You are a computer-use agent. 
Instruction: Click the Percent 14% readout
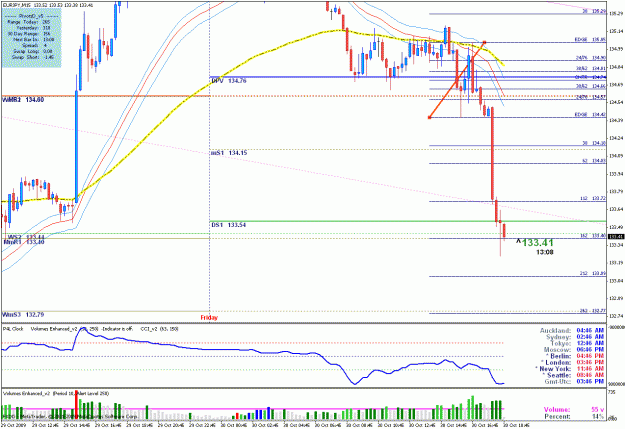[x=574, y=416]
